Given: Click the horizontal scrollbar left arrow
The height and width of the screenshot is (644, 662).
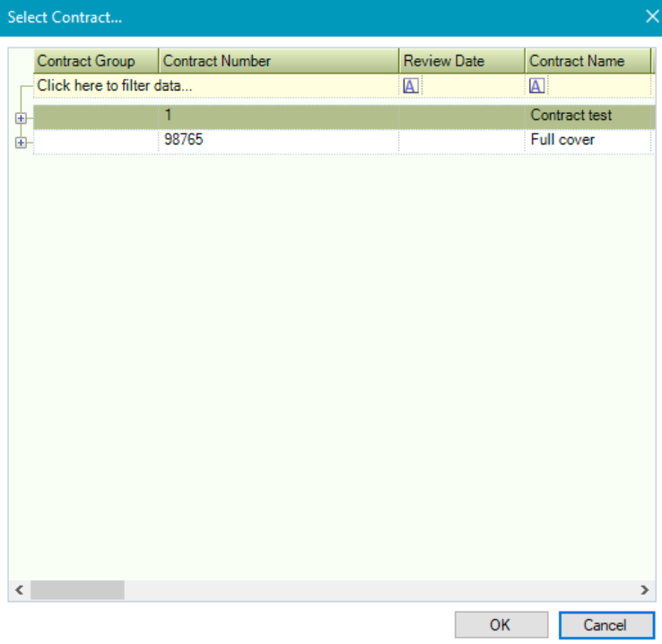Looking at the screenshot, I should click(19, 589).
